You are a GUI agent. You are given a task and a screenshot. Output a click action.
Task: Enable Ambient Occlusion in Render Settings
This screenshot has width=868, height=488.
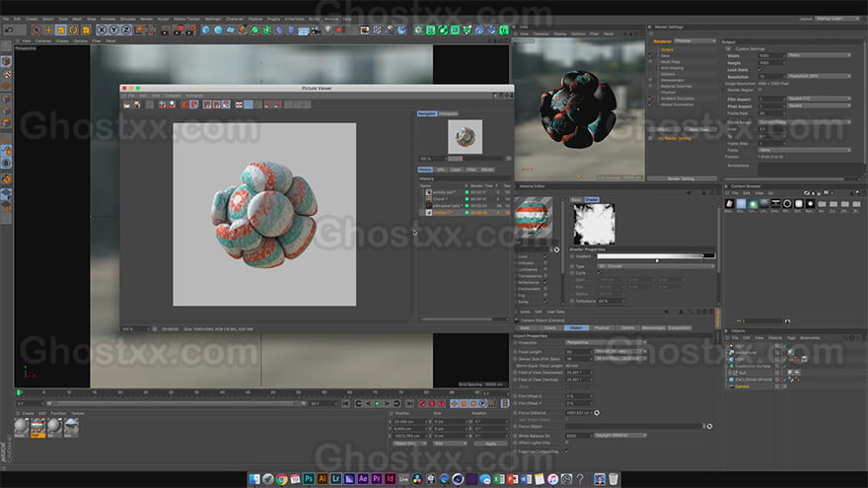pyautogui.click(x=651, y=99)
